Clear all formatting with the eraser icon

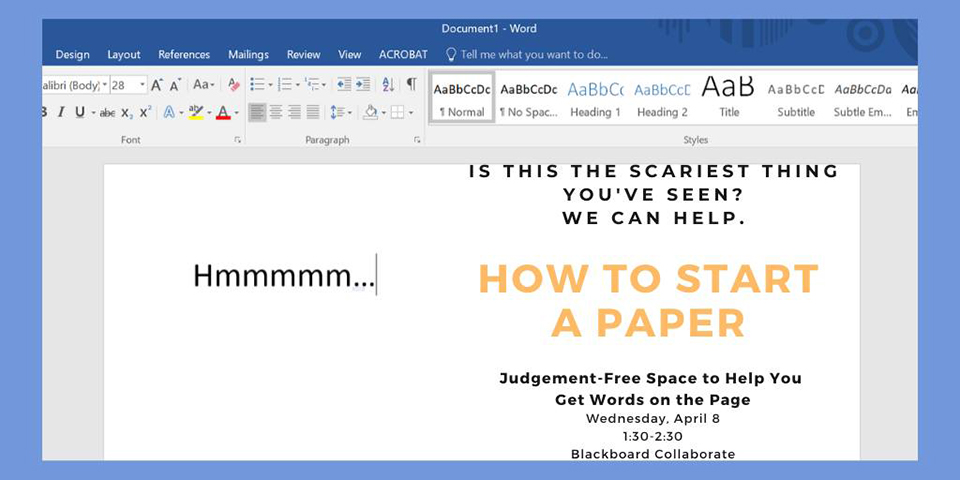234,84
